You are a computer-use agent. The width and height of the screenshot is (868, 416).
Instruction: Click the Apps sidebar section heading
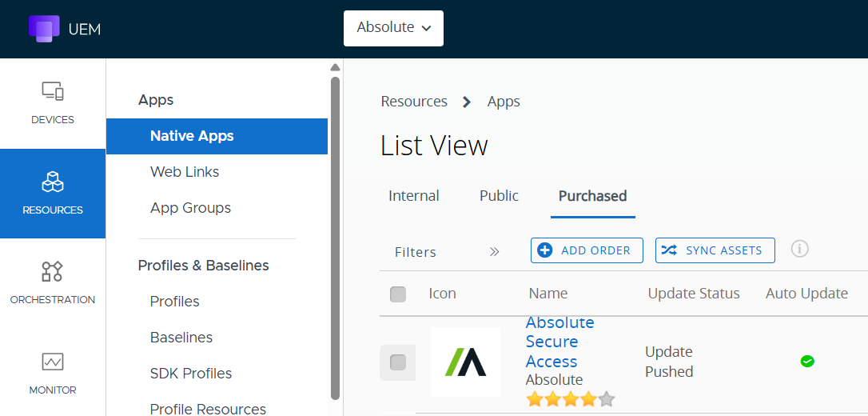tap(156, 100)
